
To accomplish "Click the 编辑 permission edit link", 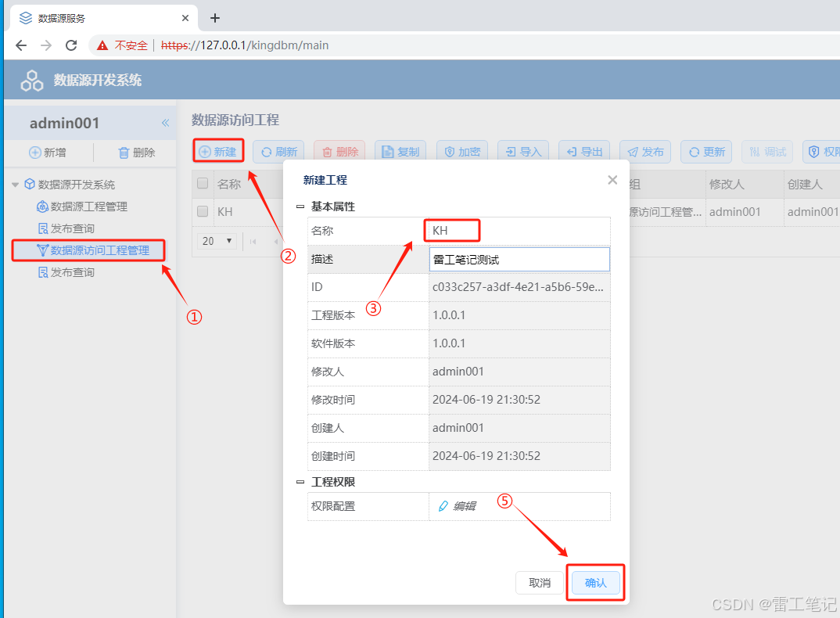I will click(460, 506).
